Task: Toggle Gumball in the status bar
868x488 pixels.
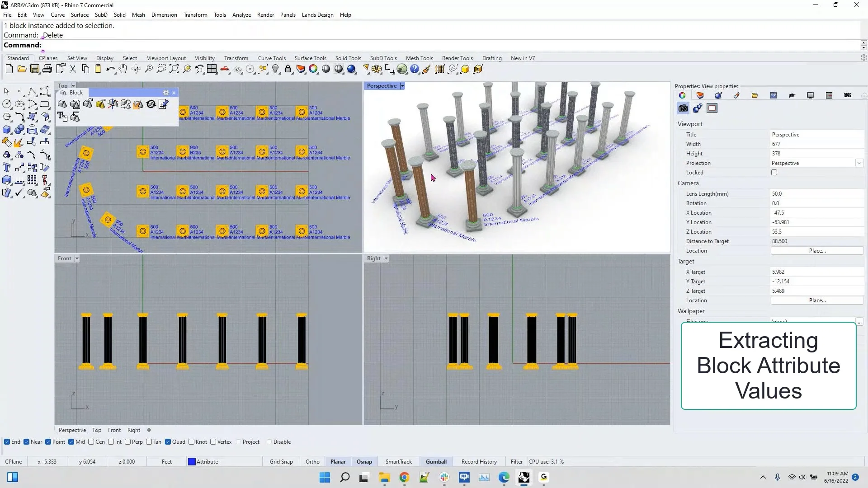Action: [x=435, y=461]
